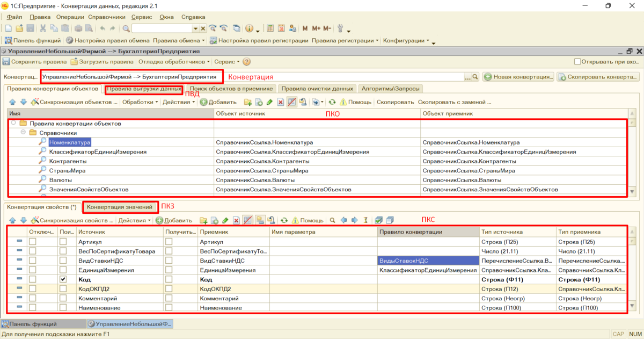644x339 pixels.
Task: Click green Добавить button in objects toolbar
Action: 218,102
